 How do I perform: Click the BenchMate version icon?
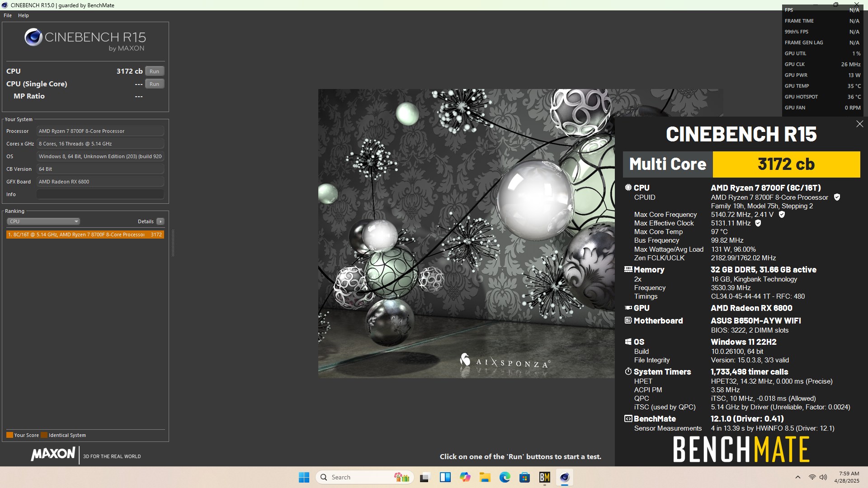click(x=628, y=418)
